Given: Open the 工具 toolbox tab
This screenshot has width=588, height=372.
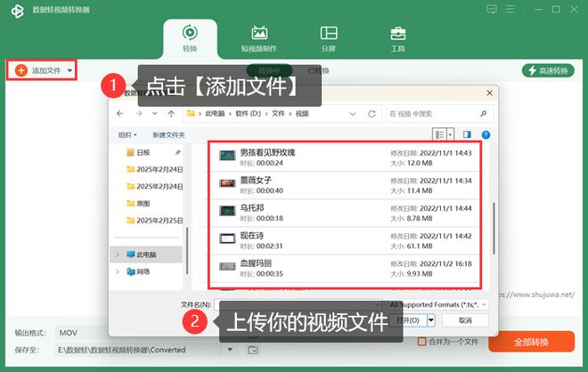Looking at the screenshot, I should pyautogui.click(x=398, y=38).
